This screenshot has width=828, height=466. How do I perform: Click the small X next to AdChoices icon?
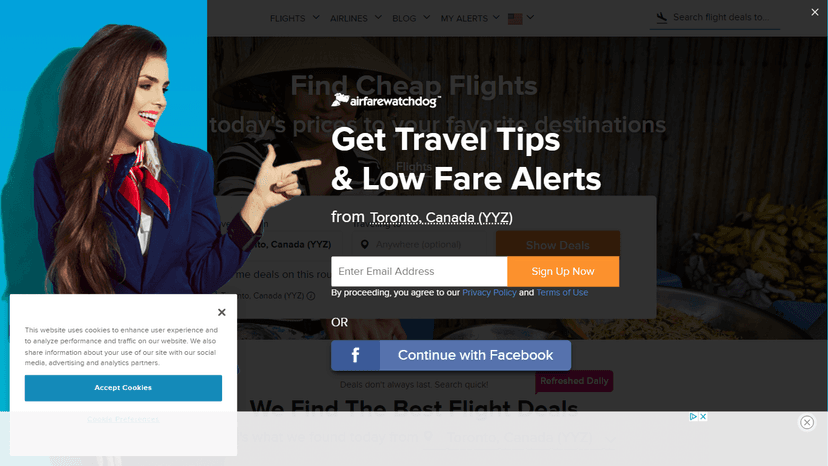[x=703, y=416]
